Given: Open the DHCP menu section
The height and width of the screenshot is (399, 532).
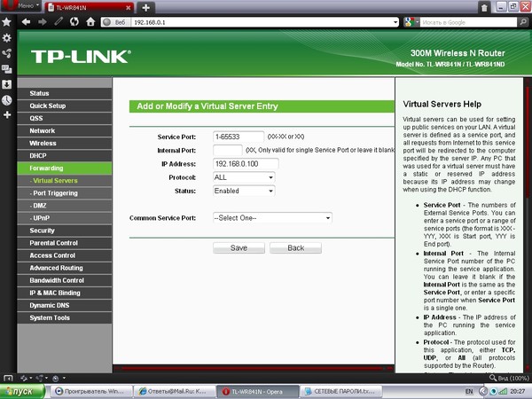Looking at the screenshot, I should [65, 156].
